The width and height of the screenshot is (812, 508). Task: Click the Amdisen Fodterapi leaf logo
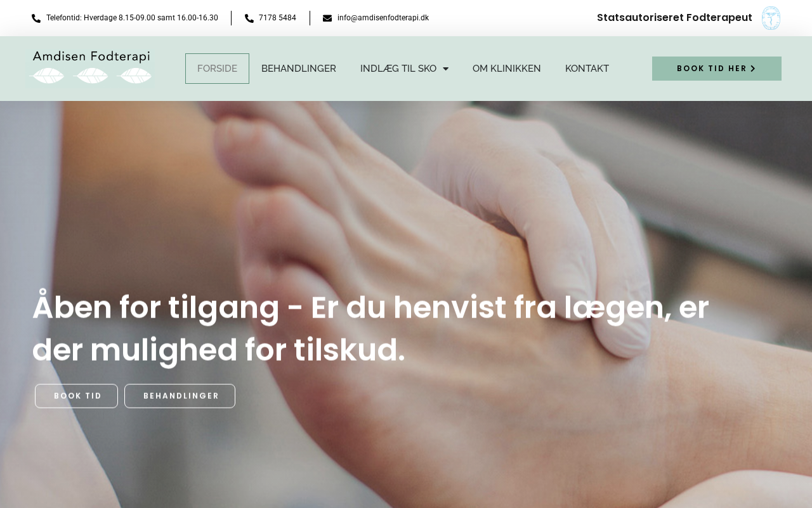[91, 68]
